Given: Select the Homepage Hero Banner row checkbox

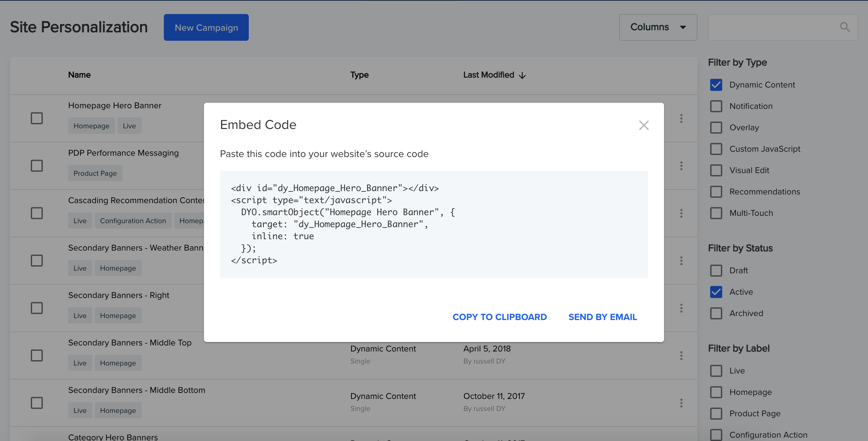Looking at the screenshot, I should pyautogui.click(x=37, y=118).
